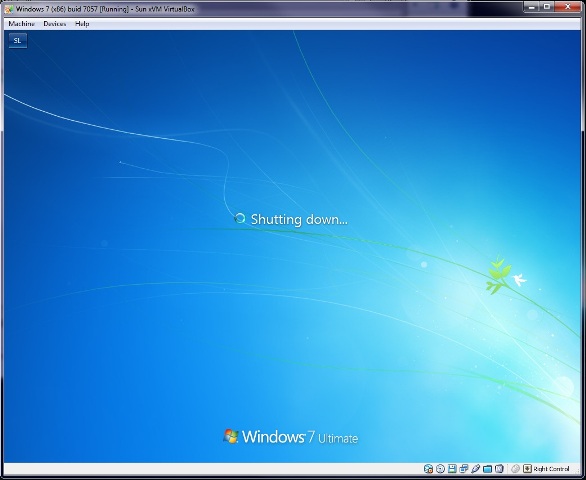This screenshot has height=480, width=586.
Task: Click the hard disk activity status icon
Action: point(429,468)
